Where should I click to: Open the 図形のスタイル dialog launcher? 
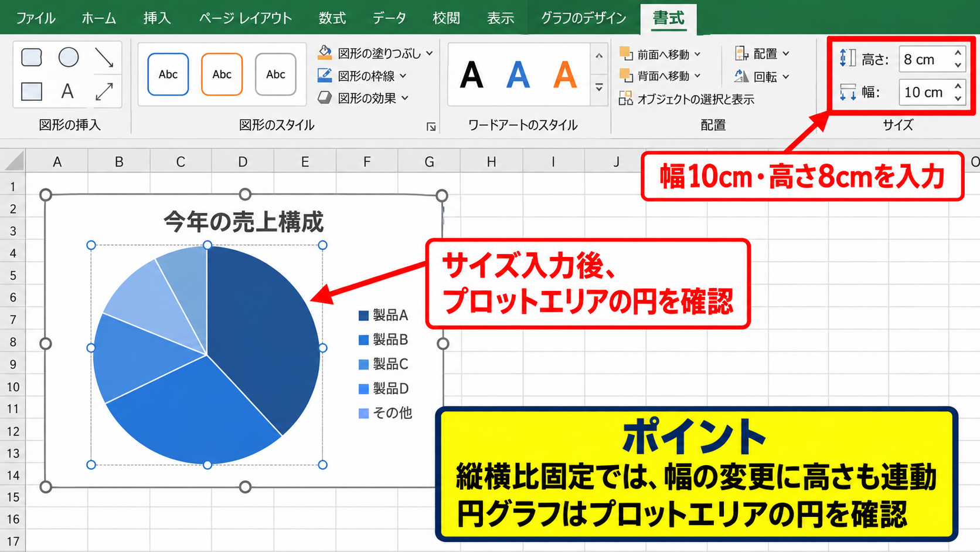coord(431,127)
